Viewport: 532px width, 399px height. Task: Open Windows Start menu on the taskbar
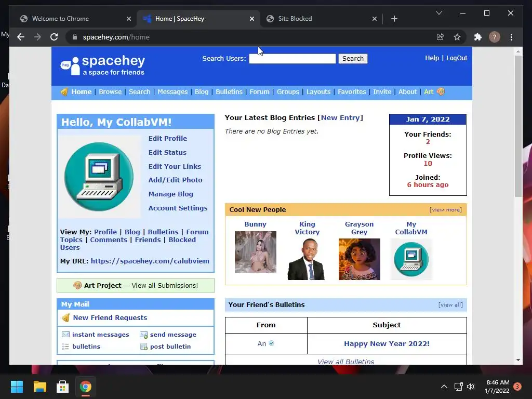point(17,387)
